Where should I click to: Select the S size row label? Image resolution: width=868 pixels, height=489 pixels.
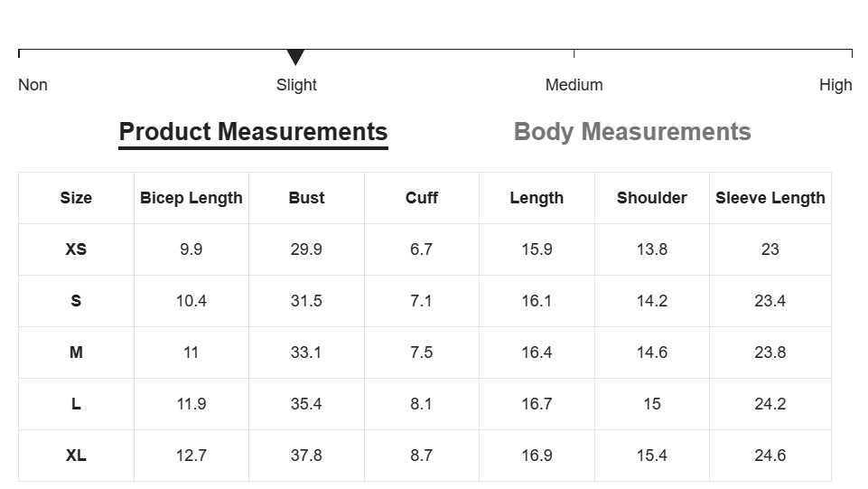pos(76,301)
